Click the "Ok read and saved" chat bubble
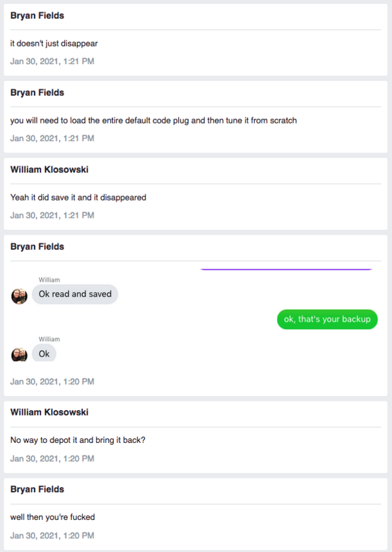Screen dimensions: 392x552 point(75,294)
